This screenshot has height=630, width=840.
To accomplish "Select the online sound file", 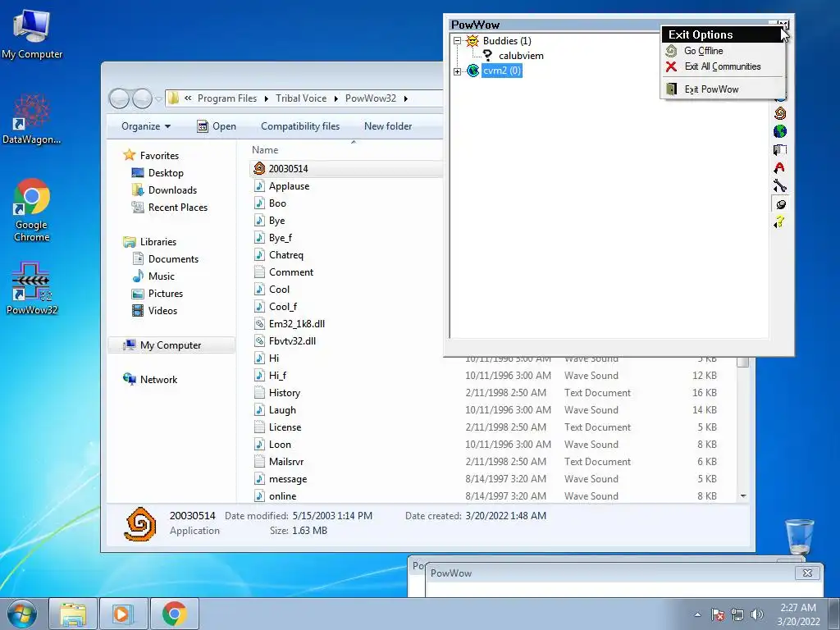I will coord(282,496).
